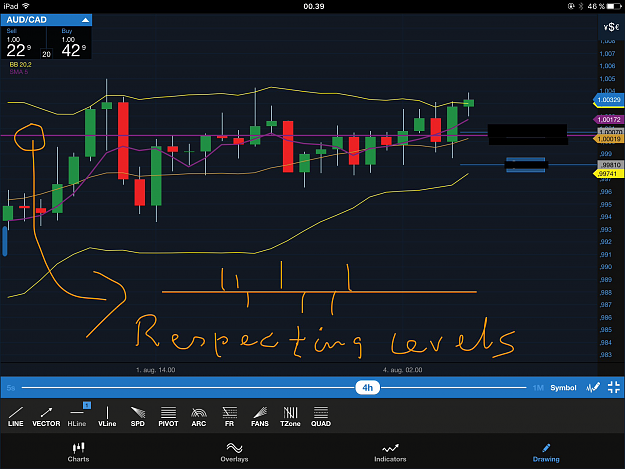Tap the 1. aug. 14.00 date label
This screenshot has height=469, width=625.
[x=155, y=370]
